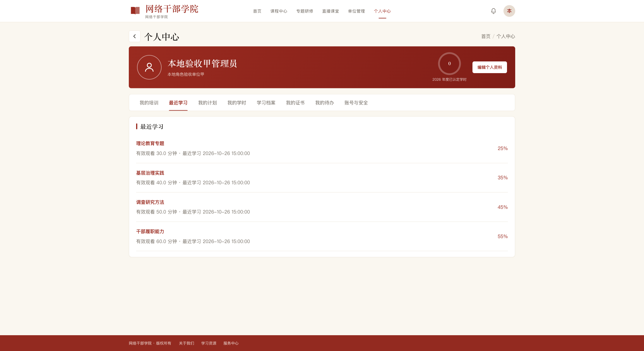Open 课程中心 in the top navigation
This screenshot has width=644, height=351.
point(279,11)
